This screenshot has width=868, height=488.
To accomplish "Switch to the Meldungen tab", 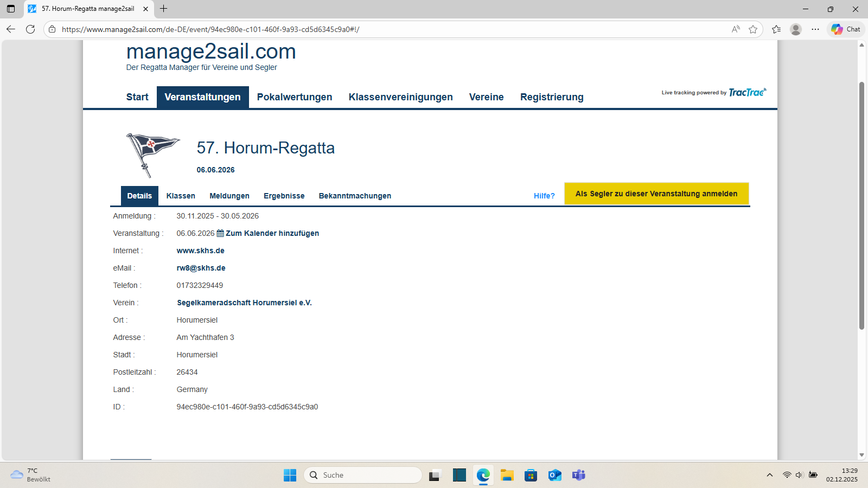I will (229, 196).
